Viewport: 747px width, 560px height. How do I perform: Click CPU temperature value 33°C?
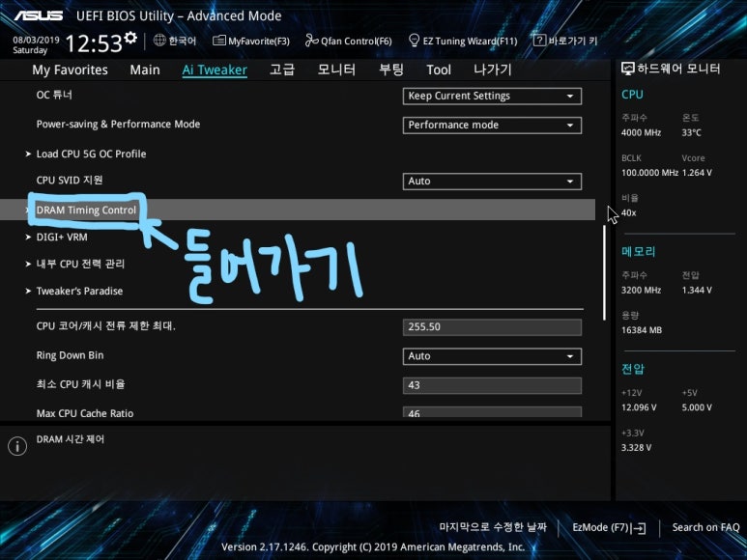click(x=691, y=132)
